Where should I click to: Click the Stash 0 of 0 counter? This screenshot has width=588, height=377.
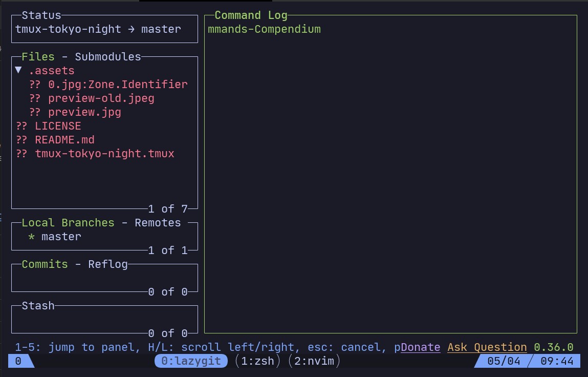coord(168,333)
